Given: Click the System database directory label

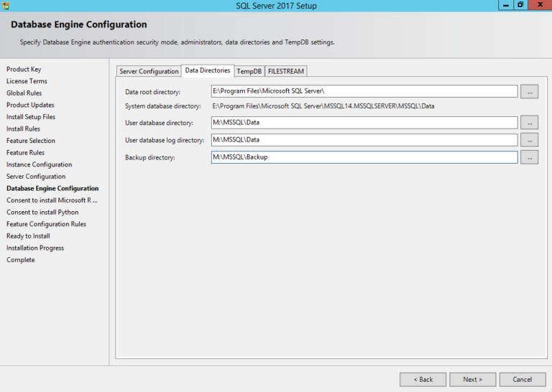Looking at the screenshot, I should (x=163, y=106).
